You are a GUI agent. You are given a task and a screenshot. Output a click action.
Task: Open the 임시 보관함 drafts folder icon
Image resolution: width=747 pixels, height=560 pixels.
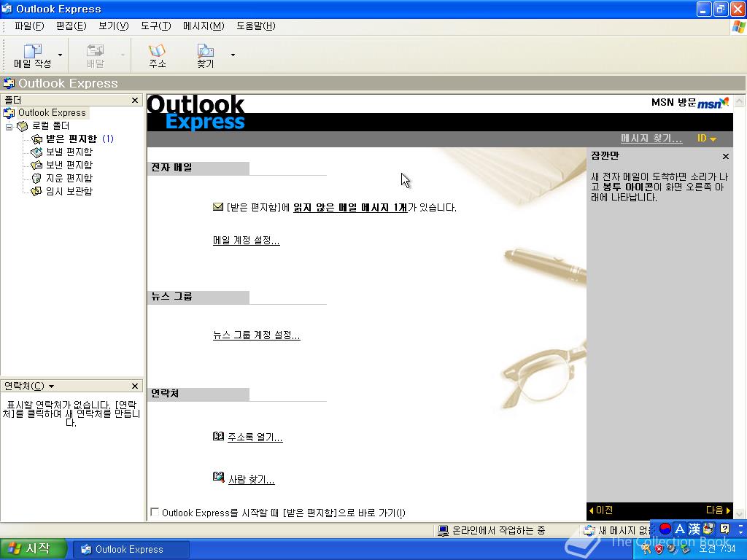[36, 192]
